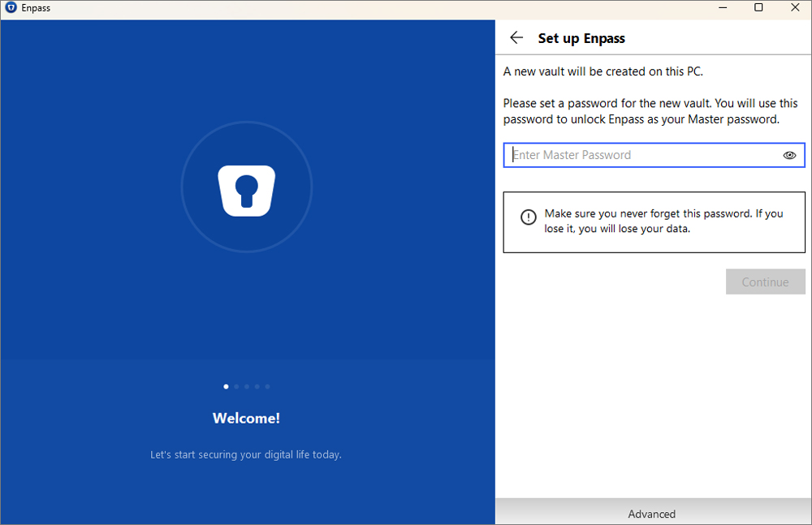Show the master password with the eye icon
This screenshot has width=812, height=525.
pyautogui.click(x=789, y=155)
